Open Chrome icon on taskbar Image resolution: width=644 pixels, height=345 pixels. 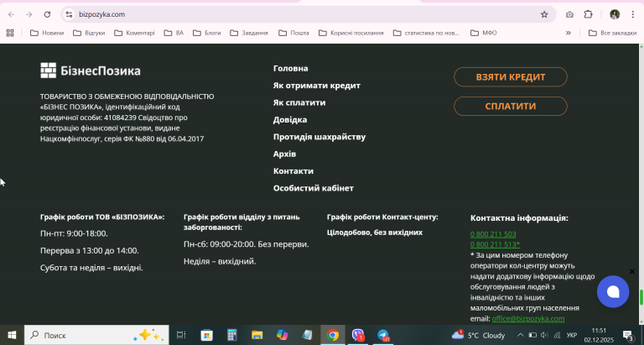pos(333,335)
